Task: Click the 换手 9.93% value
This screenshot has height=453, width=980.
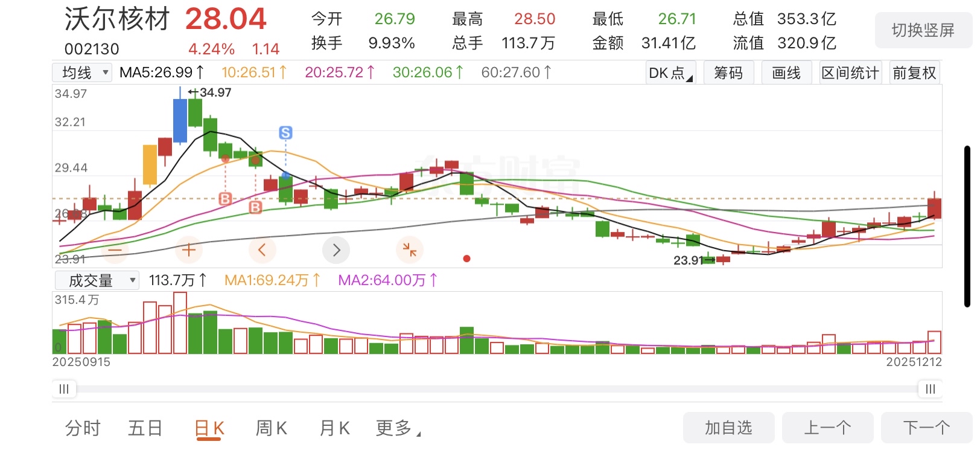Action: (x=392, y=43)
